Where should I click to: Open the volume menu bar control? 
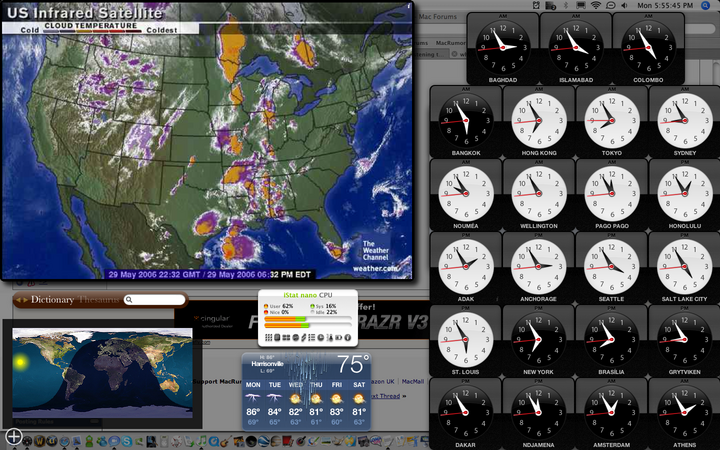[x=624, y=5]
